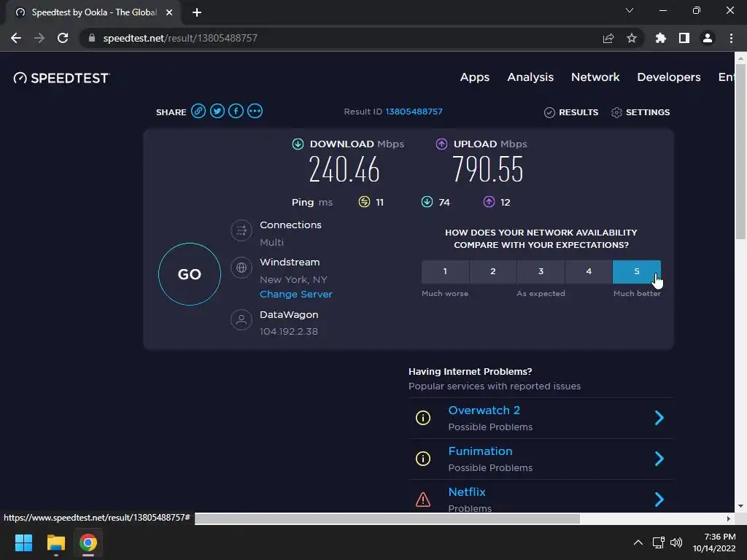Click the info icon next to Overwatch 2
Image resolution: width=747 pixels, height=560 pixels.
coord(423,418)
